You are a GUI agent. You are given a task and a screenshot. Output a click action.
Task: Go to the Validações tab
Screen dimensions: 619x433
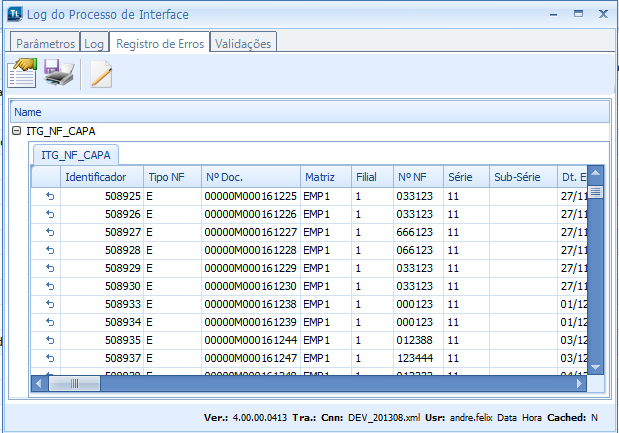[x=244, y=44]
